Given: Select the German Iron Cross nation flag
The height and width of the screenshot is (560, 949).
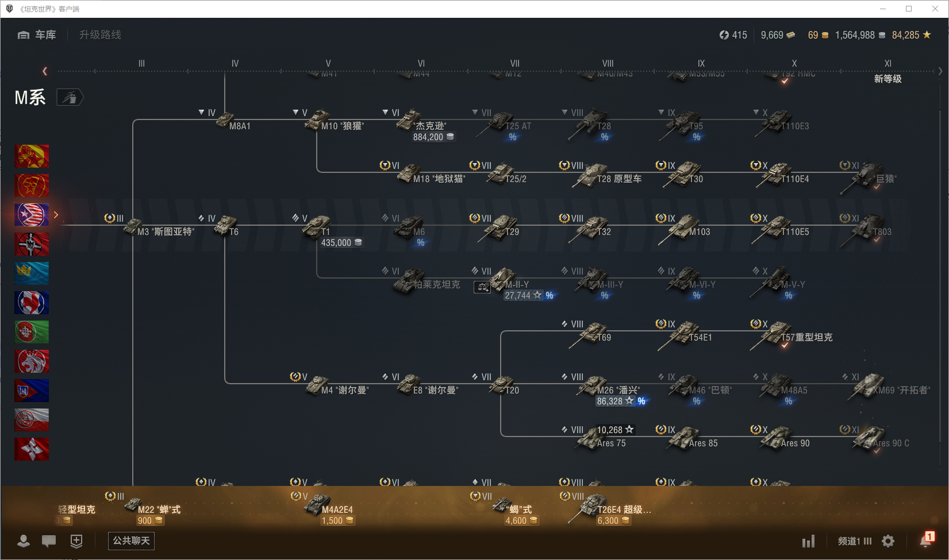Looking at the screenshot, I should point(32,244).
